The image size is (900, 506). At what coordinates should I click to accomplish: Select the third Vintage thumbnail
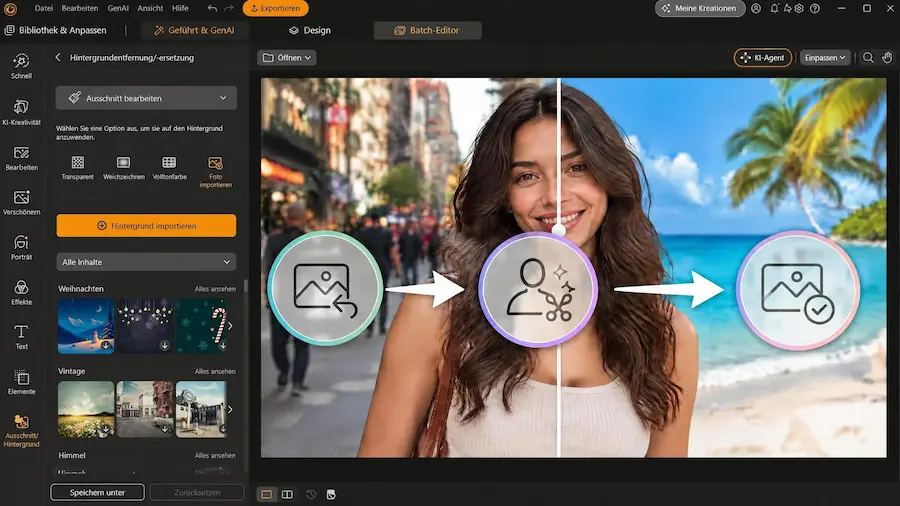click(201, 409)
